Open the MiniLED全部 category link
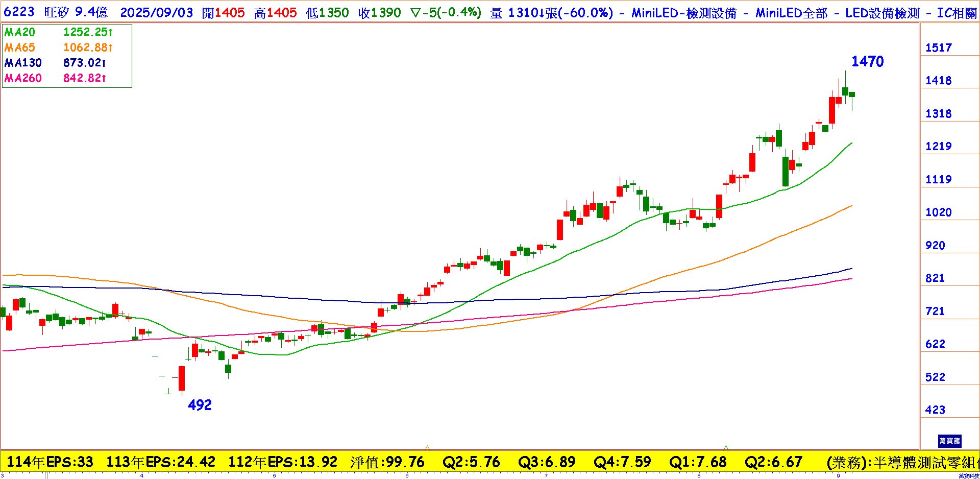980x479 pixels. (792, 13)
